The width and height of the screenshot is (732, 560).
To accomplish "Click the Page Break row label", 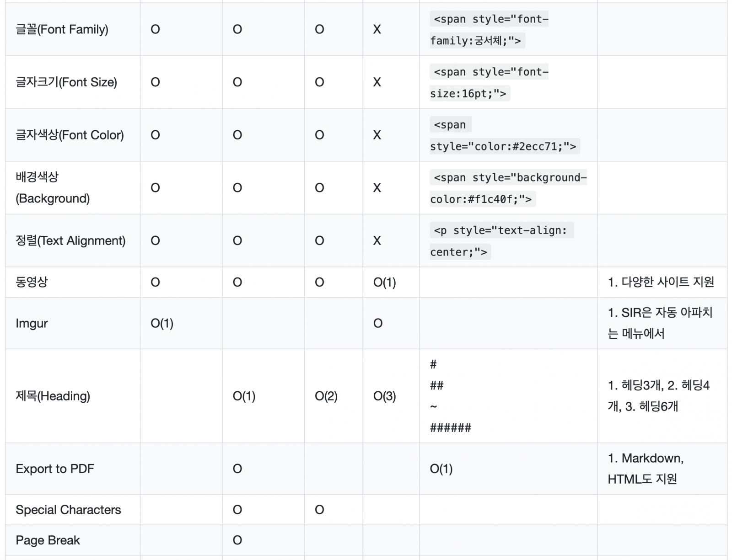I will [48, 540].
